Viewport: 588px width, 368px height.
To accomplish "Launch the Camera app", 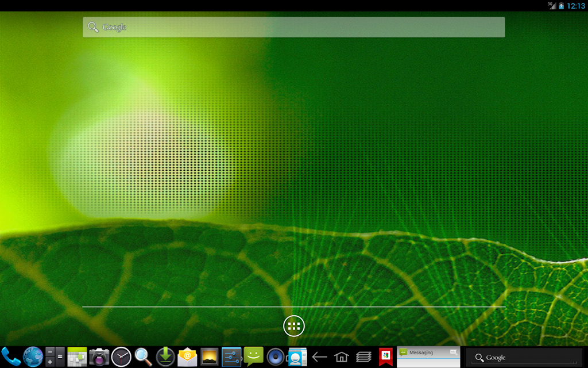I will pyautogui.click(x=99, y=356).
